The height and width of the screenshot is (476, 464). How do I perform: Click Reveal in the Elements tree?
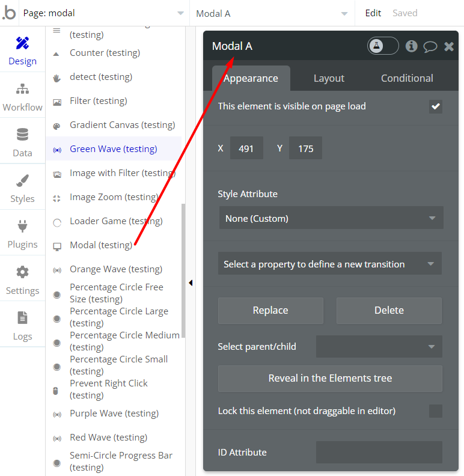(330, 378)
